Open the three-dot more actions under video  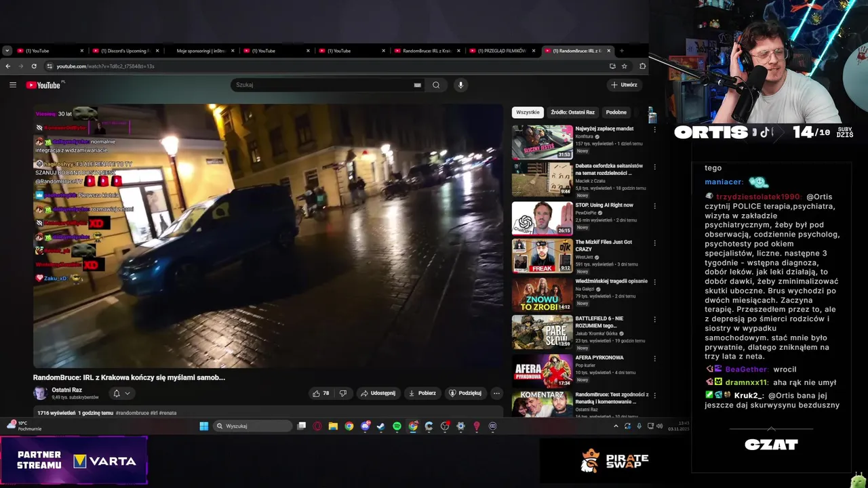496,393
